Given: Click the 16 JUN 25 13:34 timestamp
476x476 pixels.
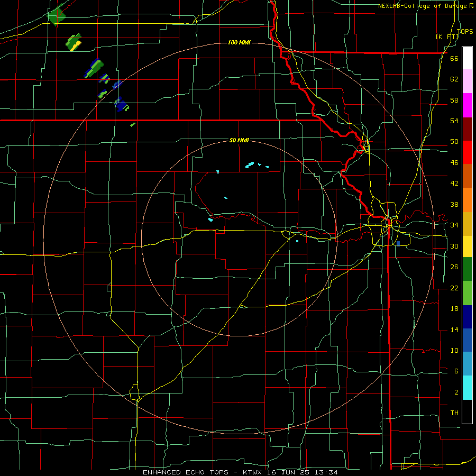Looking at the screenshot, I should (x=302, y=472).
